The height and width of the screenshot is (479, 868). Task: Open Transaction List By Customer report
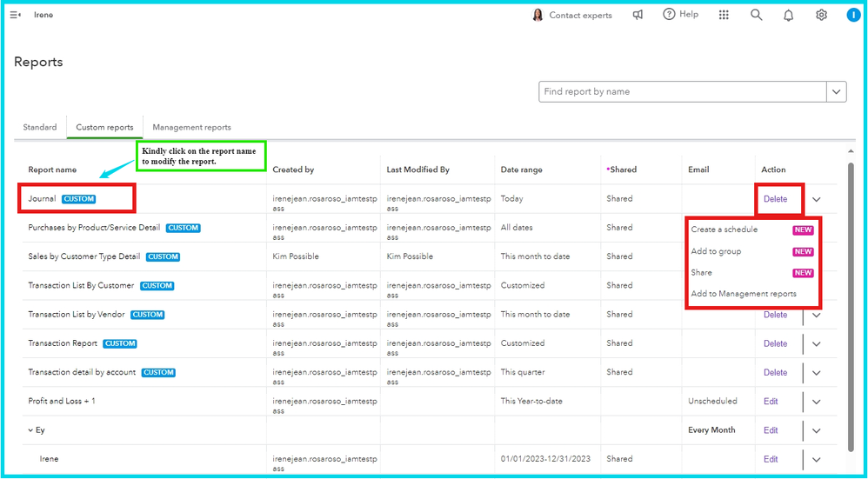pos(82,285)
